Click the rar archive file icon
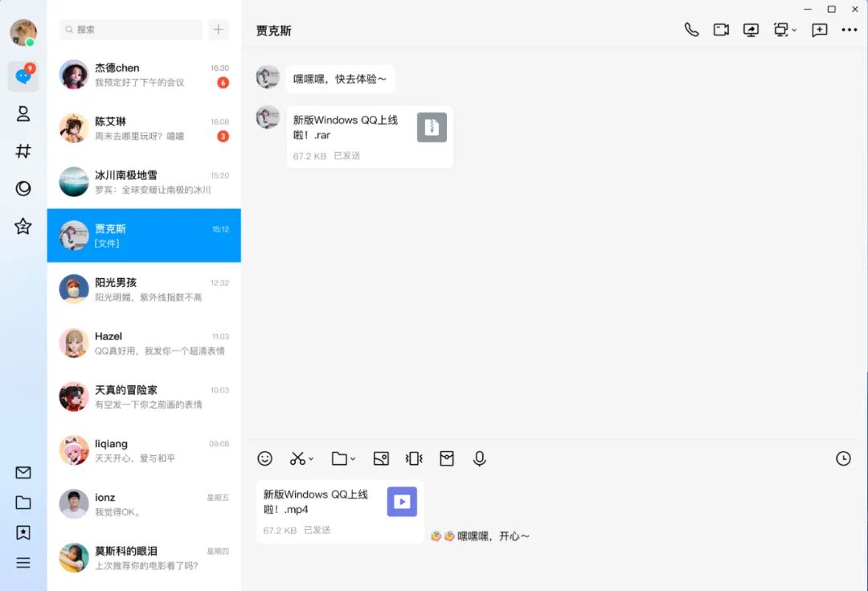Image resolution: width=868 pixels, height=591 pixels. (432, 127)
